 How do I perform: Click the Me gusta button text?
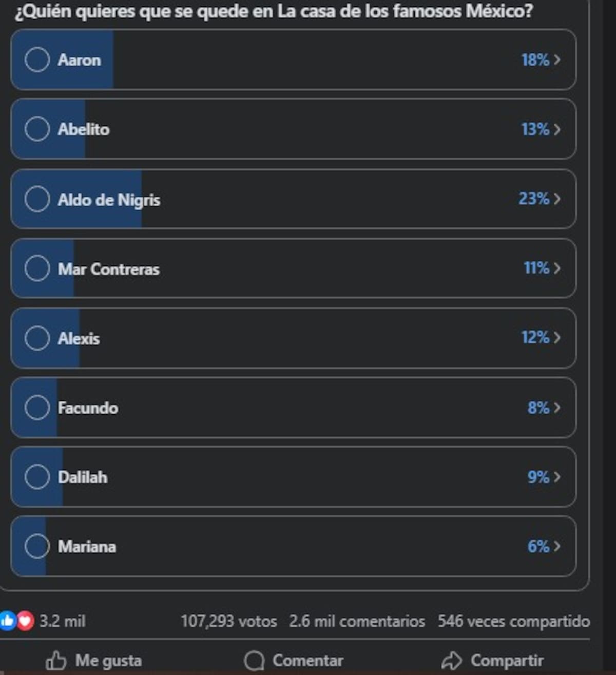pos(108,661)
